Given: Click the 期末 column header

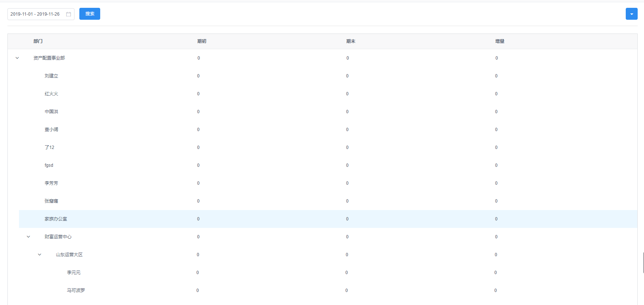Looking at the screenshot, I should tap(351, 41).
